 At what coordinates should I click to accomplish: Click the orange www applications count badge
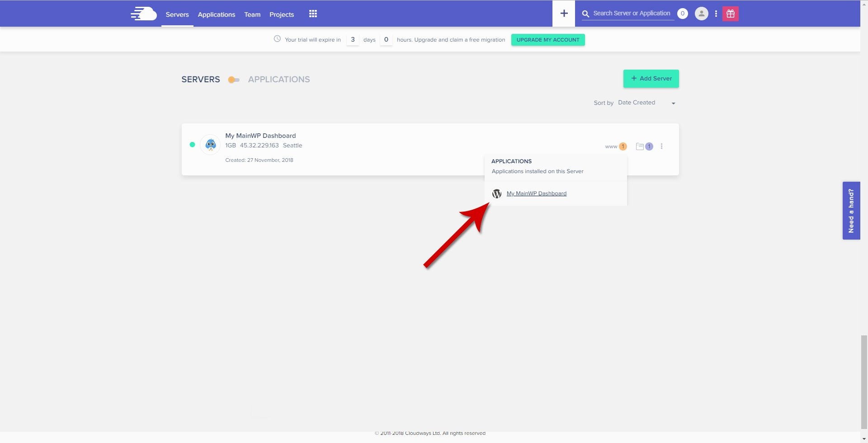point(623,146)
